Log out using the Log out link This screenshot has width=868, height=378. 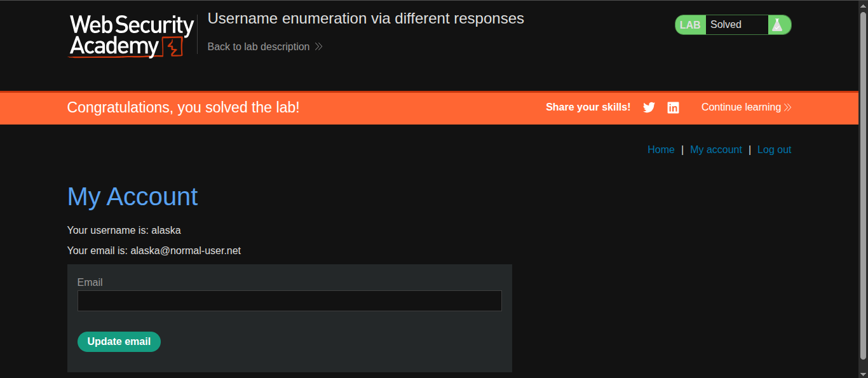tap(774, 150)
